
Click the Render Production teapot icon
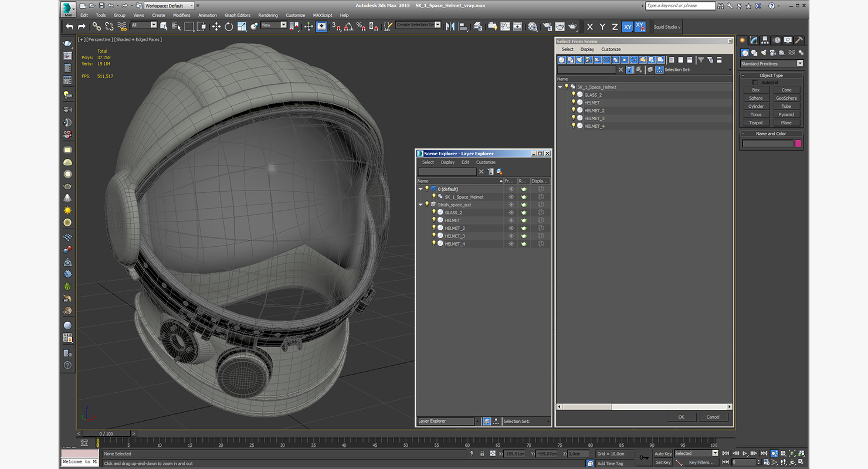point(572,26)
